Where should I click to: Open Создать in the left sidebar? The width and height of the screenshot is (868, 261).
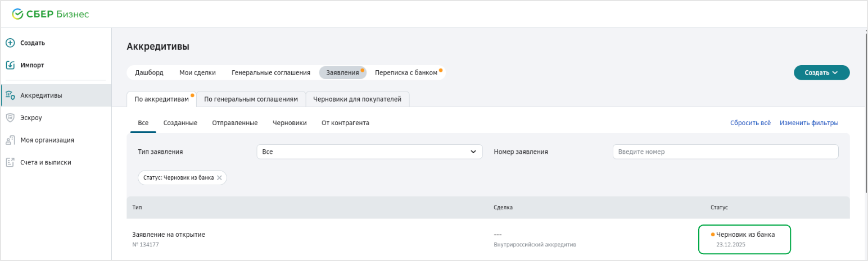33,43
